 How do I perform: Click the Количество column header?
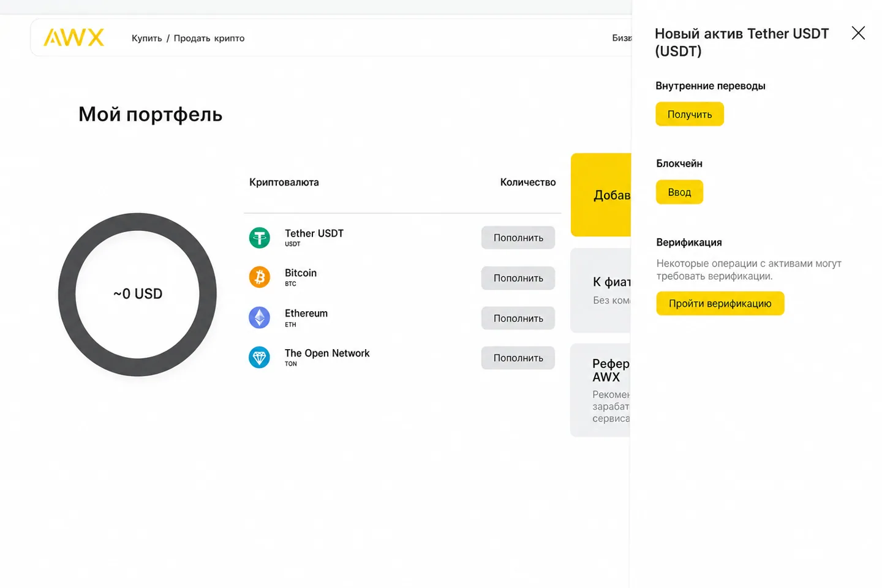pyautogui.click(x=528, y=182)
